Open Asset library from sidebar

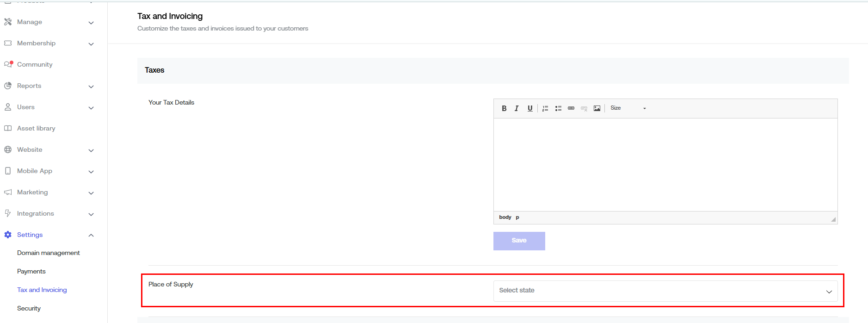pos(36,128)
